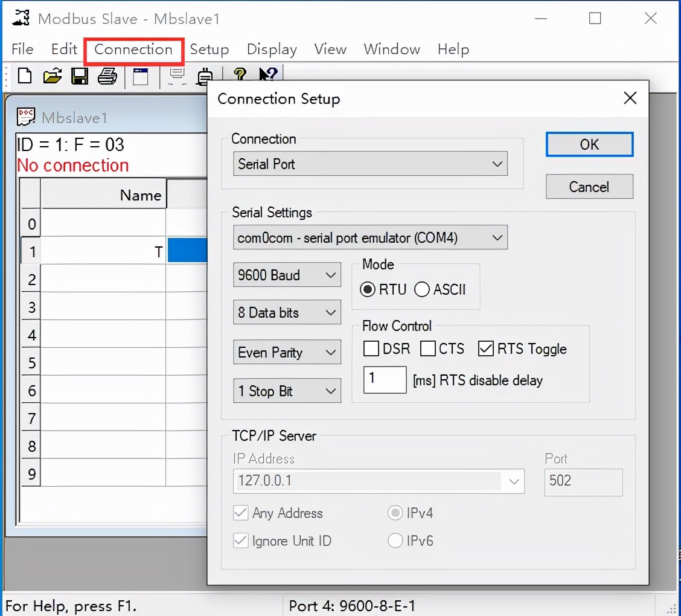
Task: Click the Print toolbar icon
Action: click(107, 76)
